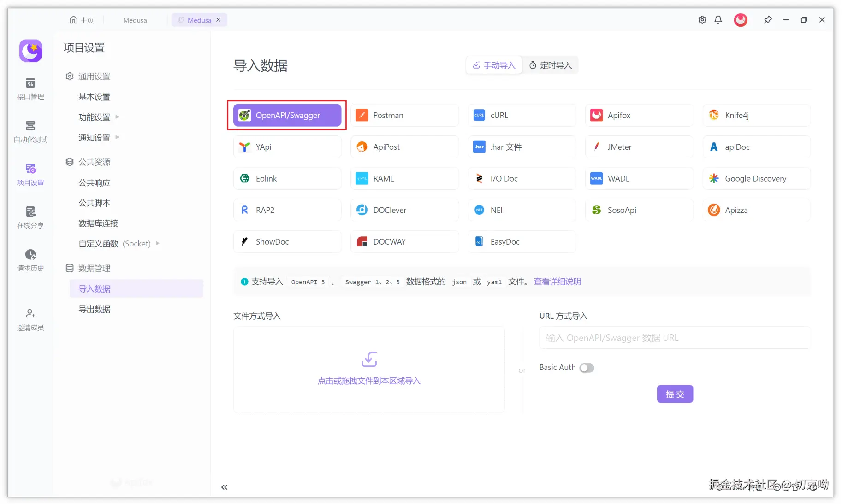
Task: Expand the 功能设置 submenu arrow
Action: (x=117, y=117)
